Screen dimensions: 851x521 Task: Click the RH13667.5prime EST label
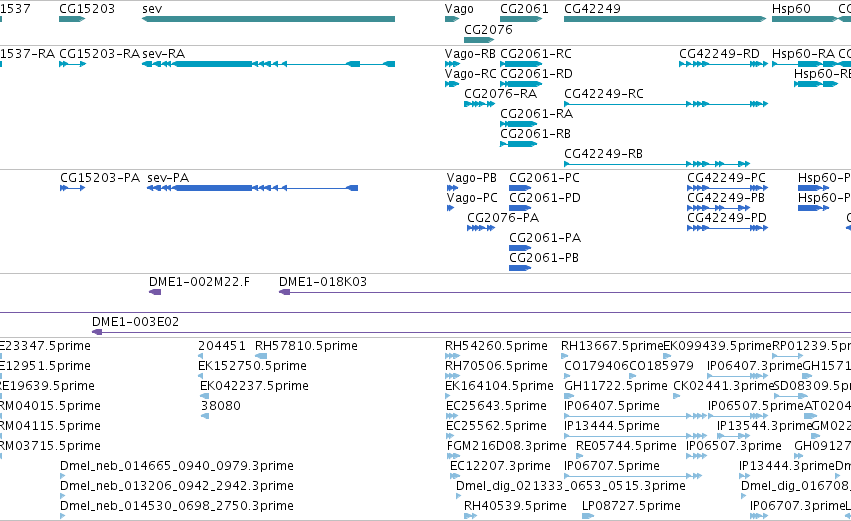coord(612,346)
